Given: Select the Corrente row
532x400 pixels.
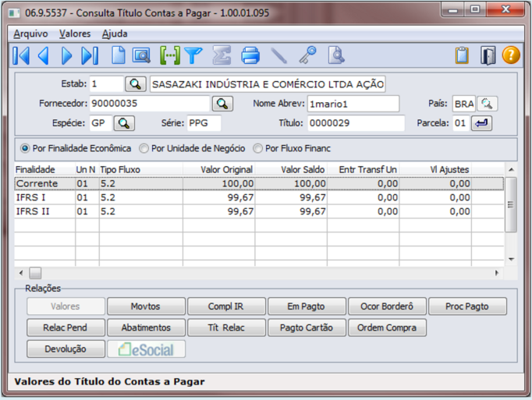Looking at the screenshot, I should pos(259,183).
